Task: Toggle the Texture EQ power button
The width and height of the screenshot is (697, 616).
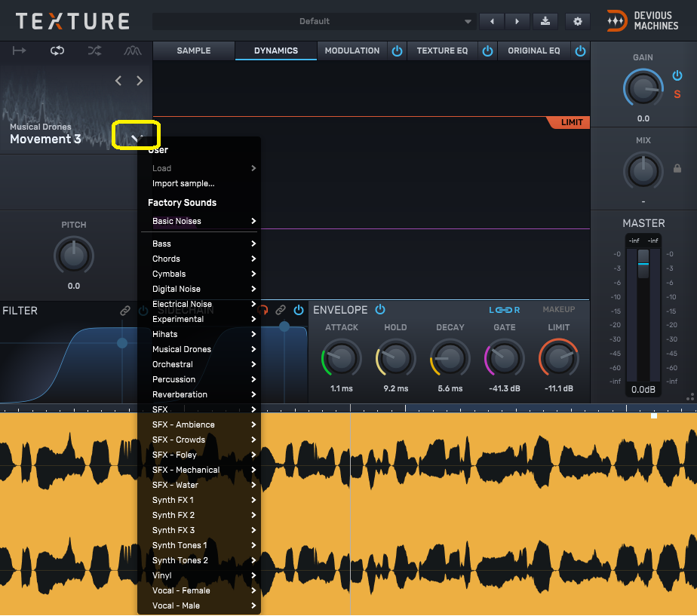Action: [487, 51]
